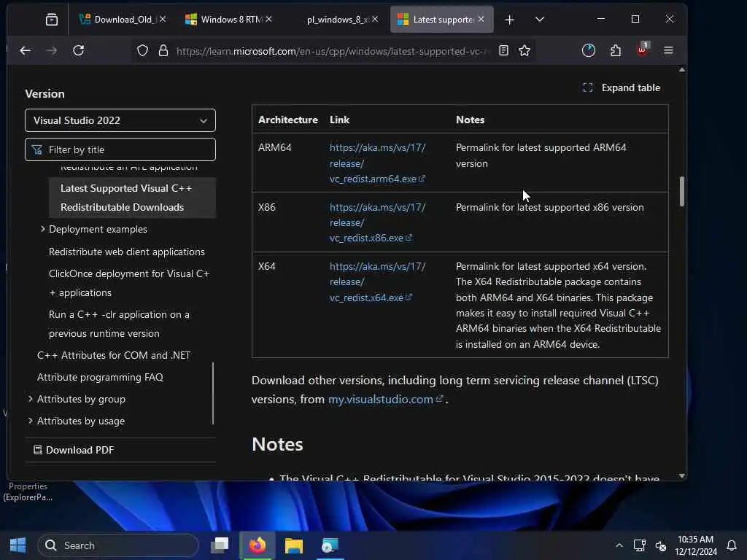The width and height of the screenshot is (747, 560).
Task: Open Firefox from the taskbar
Action: coord(258,545)
